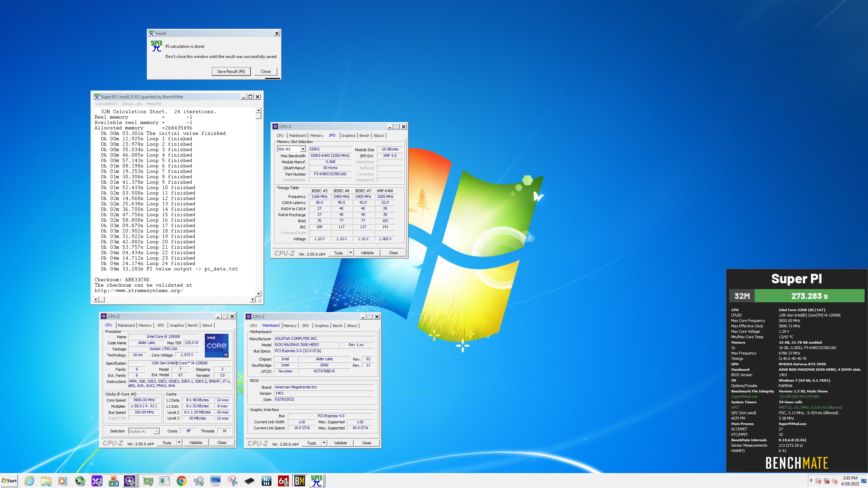This screenshot has width=868, height=488.
Task: Click Close in the Finish dialog
Action: pos(265,72)
